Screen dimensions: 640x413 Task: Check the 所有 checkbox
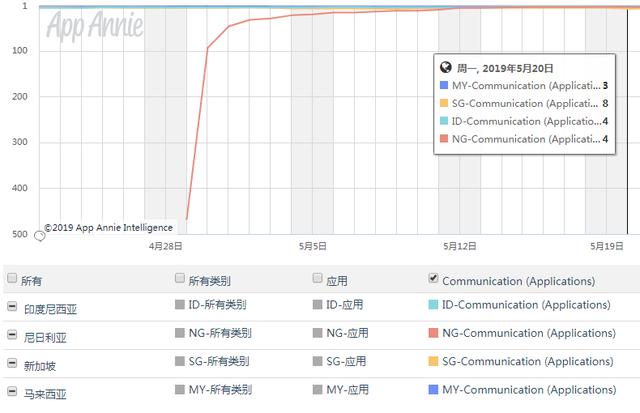(x=12, y=279)
